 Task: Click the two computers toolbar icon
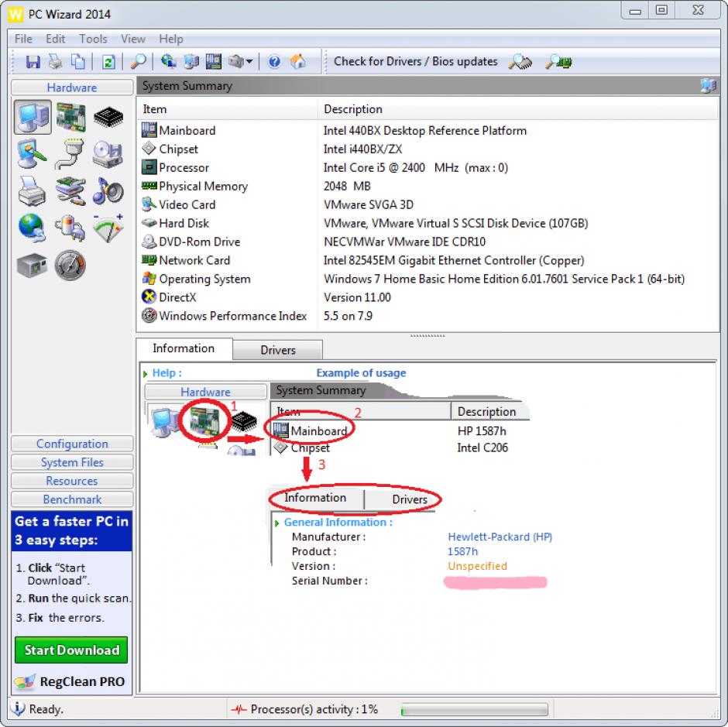coord(191,61)
